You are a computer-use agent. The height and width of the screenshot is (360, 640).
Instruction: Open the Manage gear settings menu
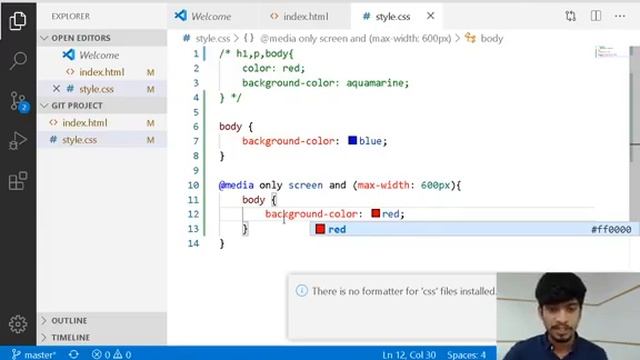point(18,324)
